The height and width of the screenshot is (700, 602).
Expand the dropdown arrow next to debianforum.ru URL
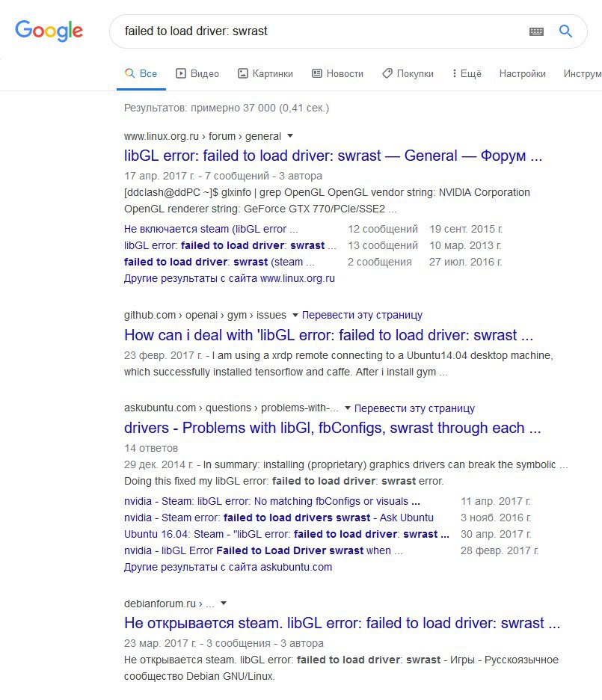(x=224, y=603)
